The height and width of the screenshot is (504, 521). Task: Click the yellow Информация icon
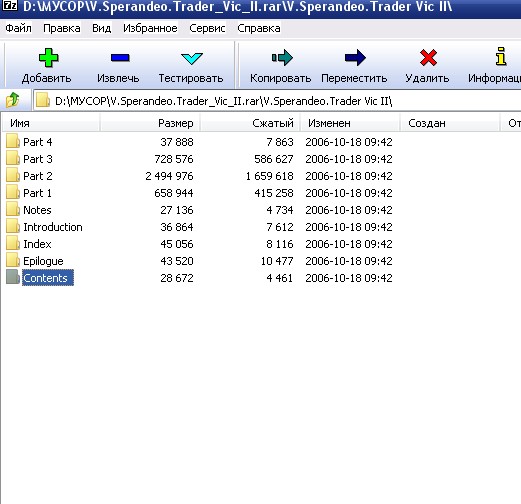501,56
